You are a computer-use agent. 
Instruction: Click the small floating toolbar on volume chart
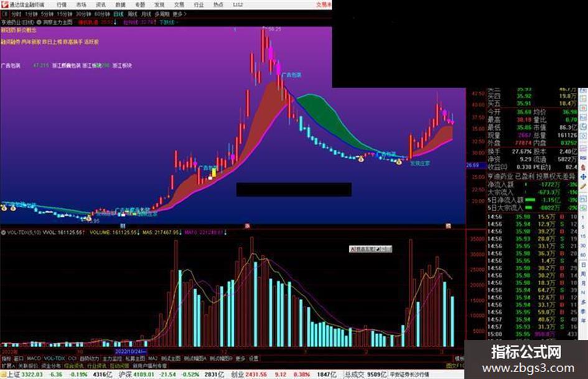tap(370, 249)
